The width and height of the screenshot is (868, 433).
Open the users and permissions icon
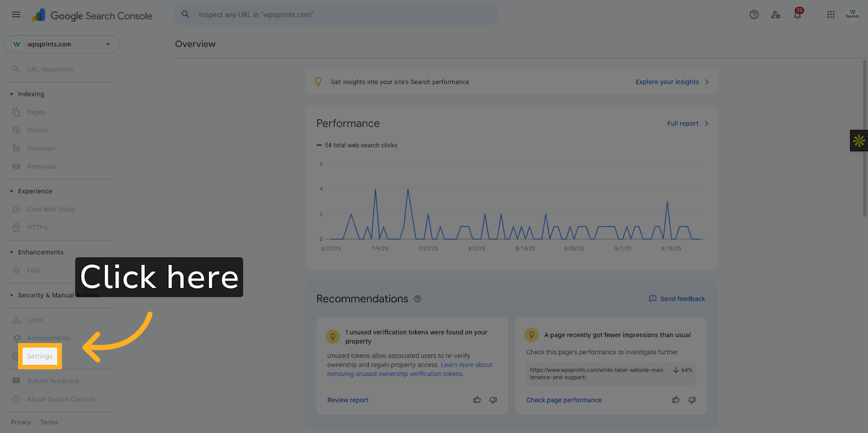[775, 15]
